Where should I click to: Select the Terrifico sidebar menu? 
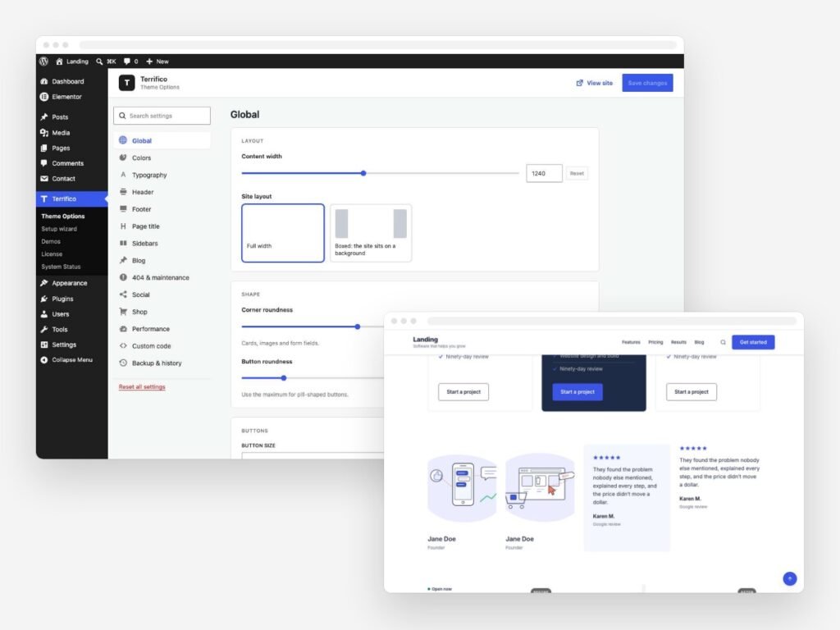[72, 199]
